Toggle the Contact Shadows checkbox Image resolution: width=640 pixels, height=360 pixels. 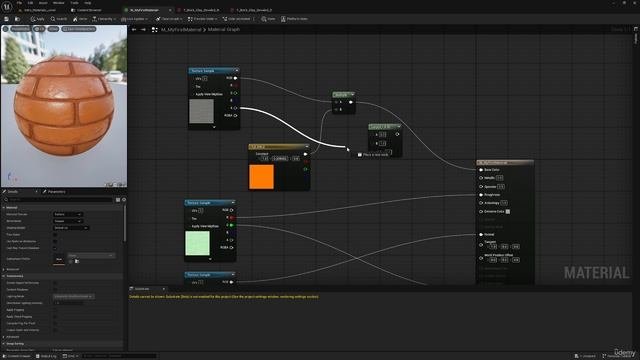pos(55,289)
